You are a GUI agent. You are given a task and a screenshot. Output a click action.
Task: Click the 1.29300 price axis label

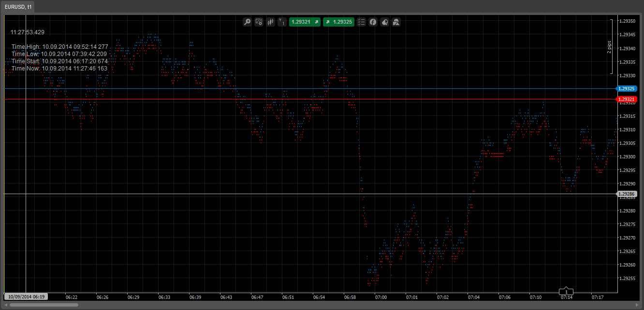(628, 156)
